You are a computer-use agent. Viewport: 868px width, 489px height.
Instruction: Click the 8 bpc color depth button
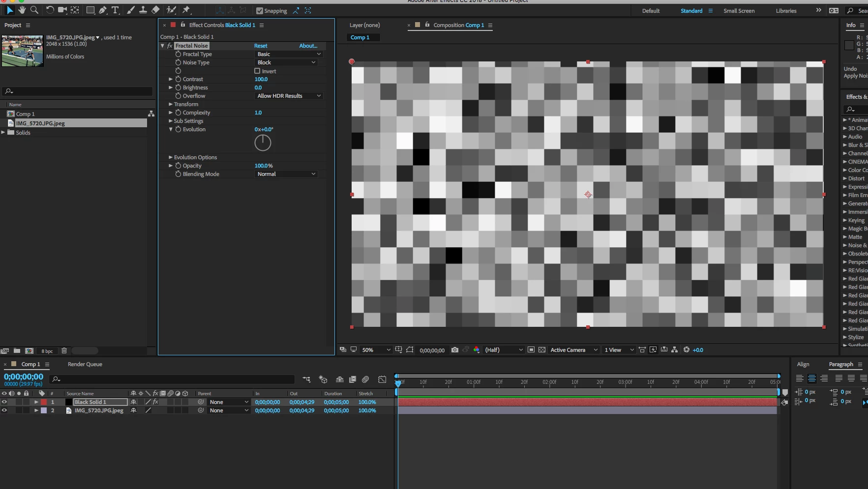pyautogui.click(x=47, y=351)
